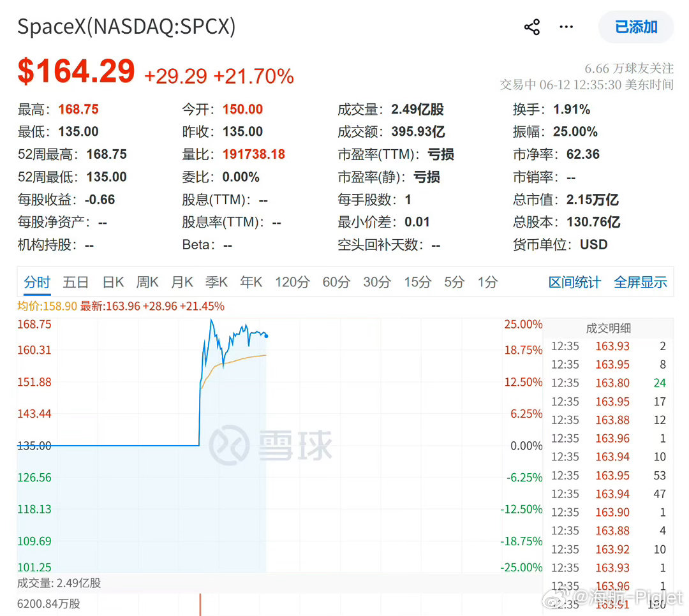Click the 委比 value 0.00%
This screenshot has height=616, width=689.
pos(241,177)
